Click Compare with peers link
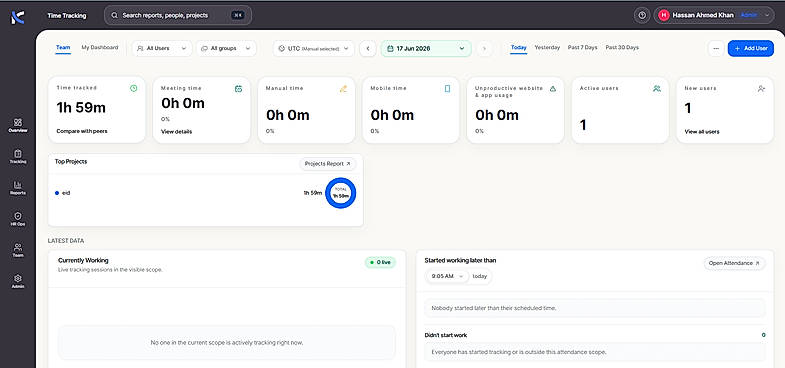785x368 pixels. (82, 131)
